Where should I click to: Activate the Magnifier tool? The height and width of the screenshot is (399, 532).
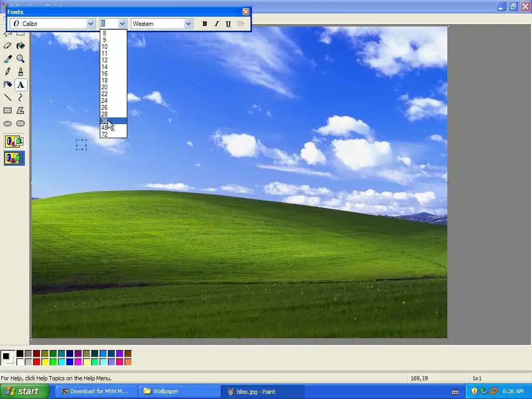[21, 59]
